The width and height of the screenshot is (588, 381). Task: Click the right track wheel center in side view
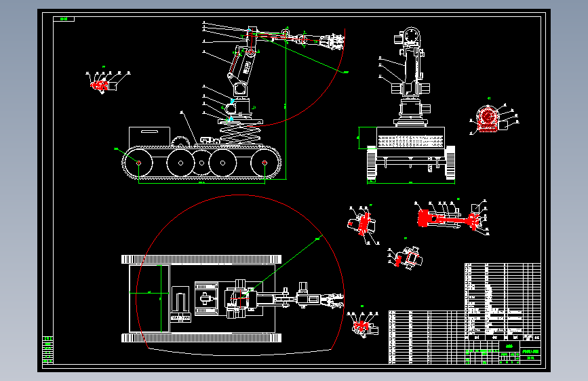[x=264, y=163]
